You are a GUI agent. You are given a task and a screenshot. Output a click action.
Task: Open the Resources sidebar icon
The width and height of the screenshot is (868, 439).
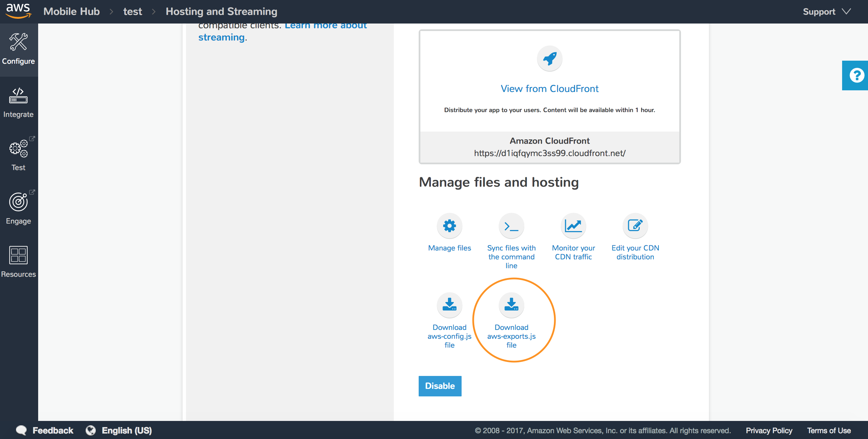(18, 255)
